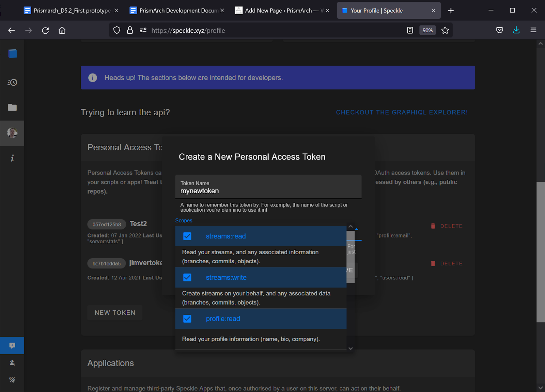The height and width of the screenshot is (392, 545).
Task: Click the Scopes list scroll up chevron
Action: 351,226
